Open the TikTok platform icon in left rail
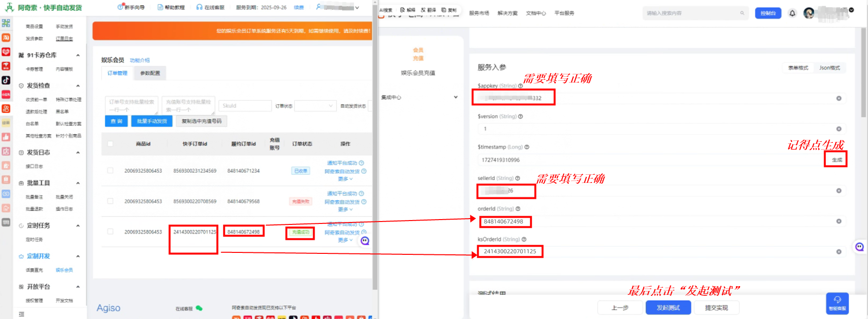This screenshot has width=868, height=319. pos(6,80)
